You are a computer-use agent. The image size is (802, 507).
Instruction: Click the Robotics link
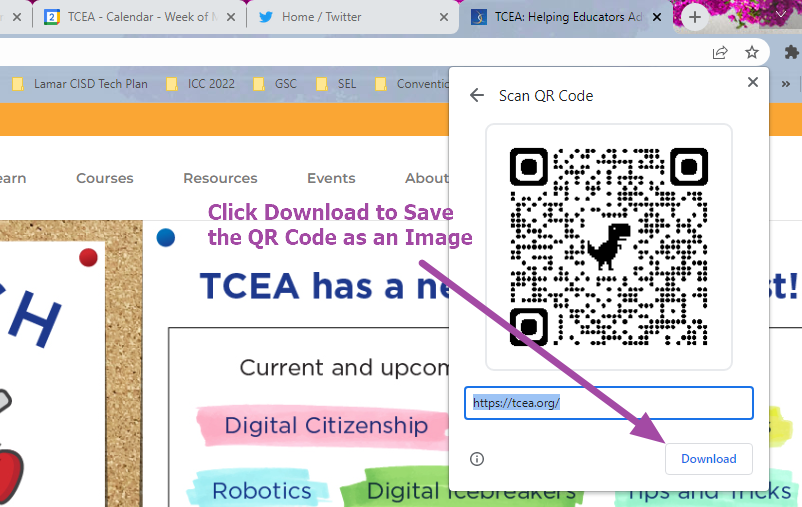tap(261, 491)
